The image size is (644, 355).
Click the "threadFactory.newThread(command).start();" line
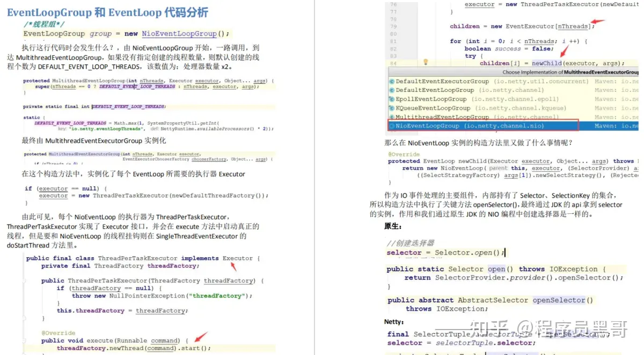pyautogui.click(x=134, y=348)
